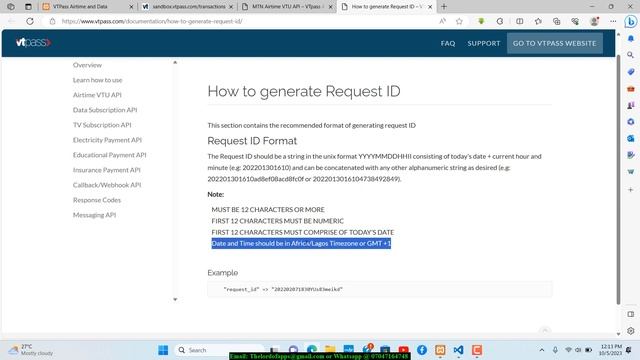Click the docs menu scroll-up arrow
The image size is (640, 360).
[175, 62]
